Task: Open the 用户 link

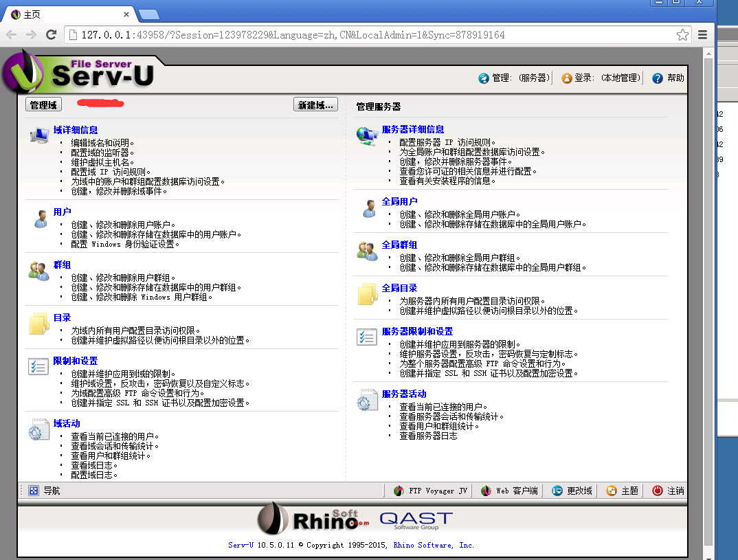Action: click(x=62, y=212)
